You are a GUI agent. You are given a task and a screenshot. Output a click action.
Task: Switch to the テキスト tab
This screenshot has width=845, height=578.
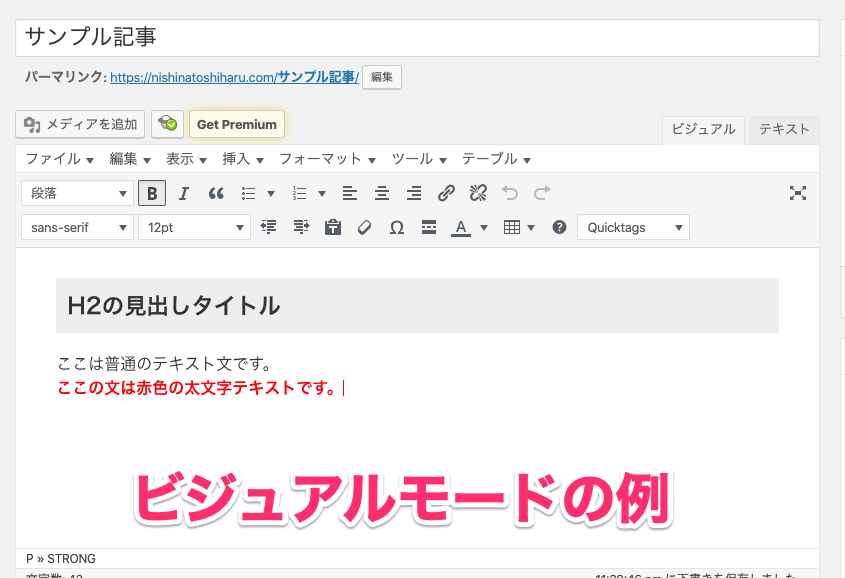click(784, 129)
